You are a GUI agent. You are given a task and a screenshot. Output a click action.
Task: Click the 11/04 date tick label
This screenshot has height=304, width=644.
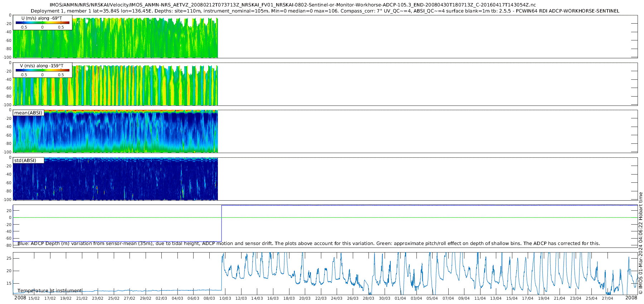point(480,298)
